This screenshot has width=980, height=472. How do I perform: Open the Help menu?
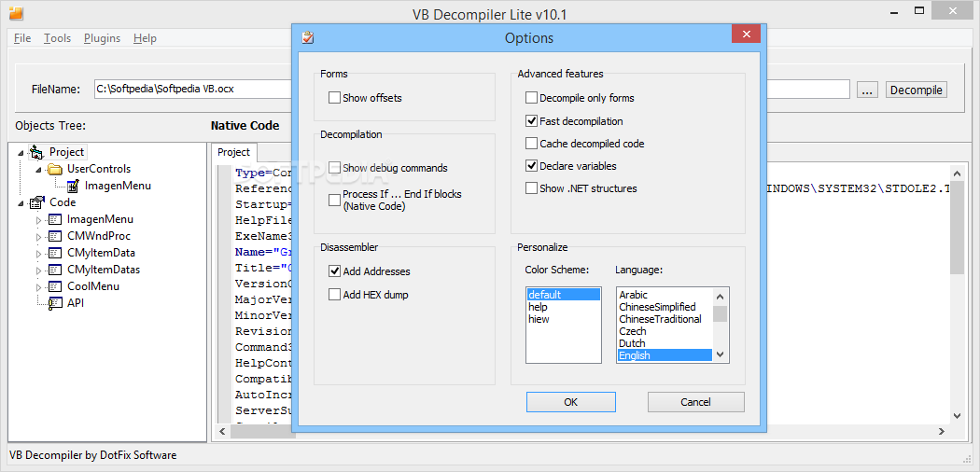pyautogui.click(x=145, y=38)
